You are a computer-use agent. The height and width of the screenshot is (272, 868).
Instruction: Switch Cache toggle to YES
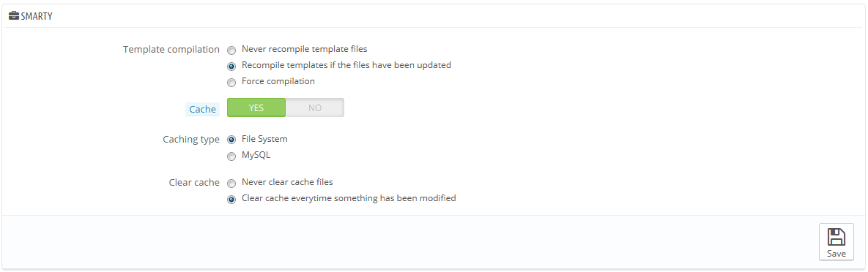[x=256, y=107]
